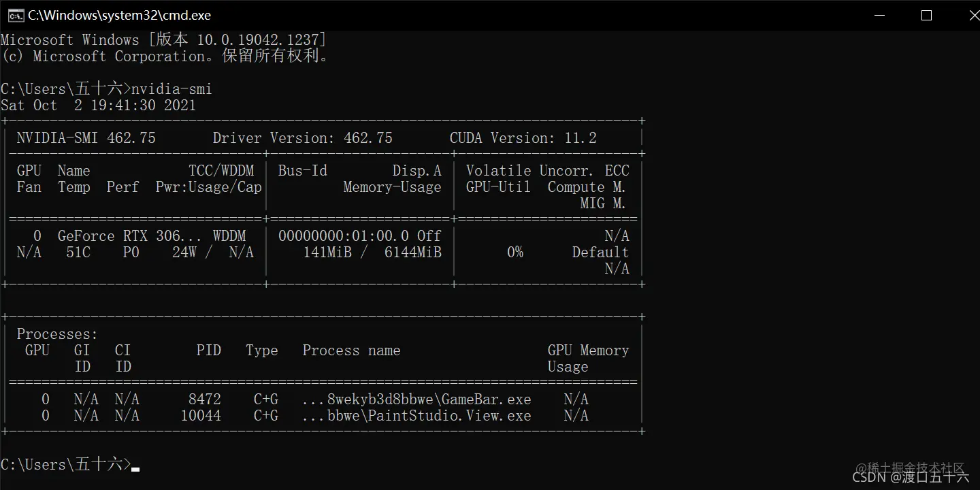Select the typed command nvidia-smi
This screenshot has height=490, width=980.
(x=171, y=89)
